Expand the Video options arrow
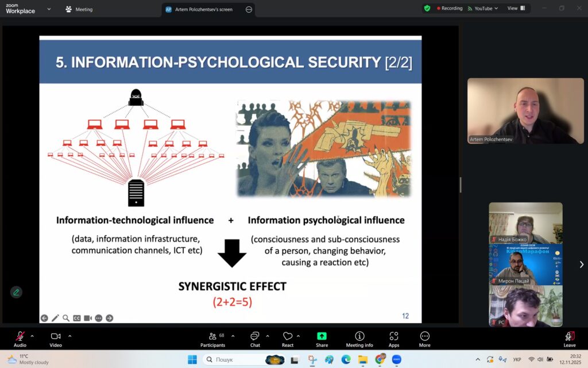 click(x=70, y=336)
